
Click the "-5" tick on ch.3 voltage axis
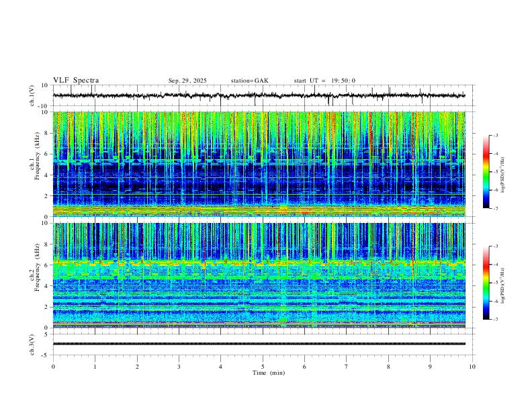click(46, 355)
